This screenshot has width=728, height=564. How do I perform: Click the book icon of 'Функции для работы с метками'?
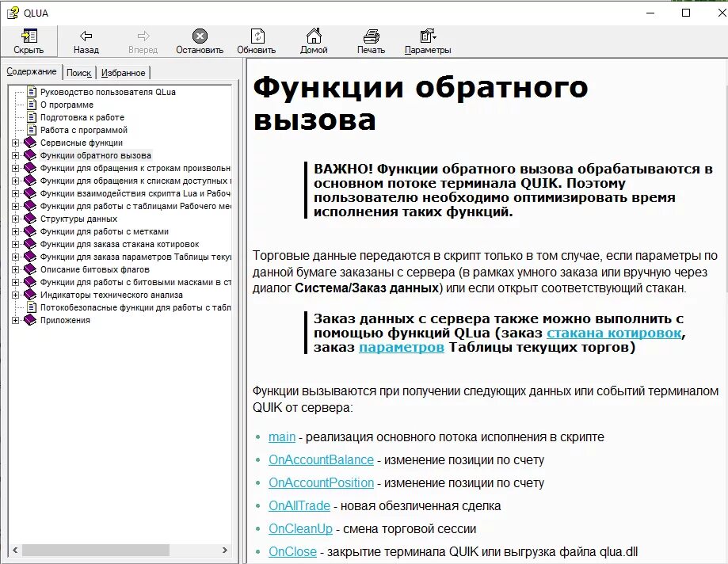30,231
